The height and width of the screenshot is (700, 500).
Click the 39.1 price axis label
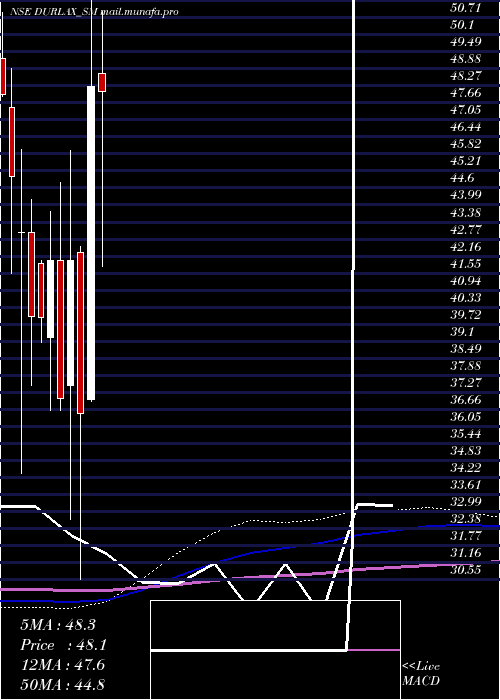[x=462, y=331]
